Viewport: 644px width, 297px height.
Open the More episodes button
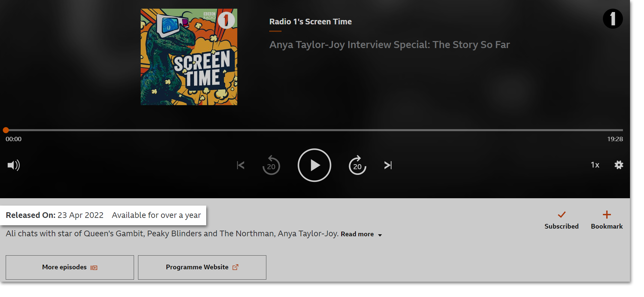70,267
